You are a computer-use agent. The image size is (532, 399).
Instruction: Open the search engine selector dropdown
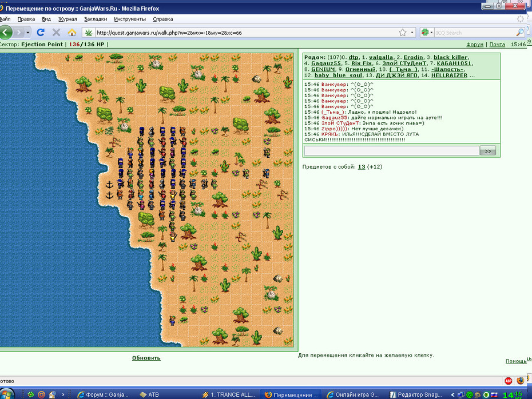pos(427,33)
